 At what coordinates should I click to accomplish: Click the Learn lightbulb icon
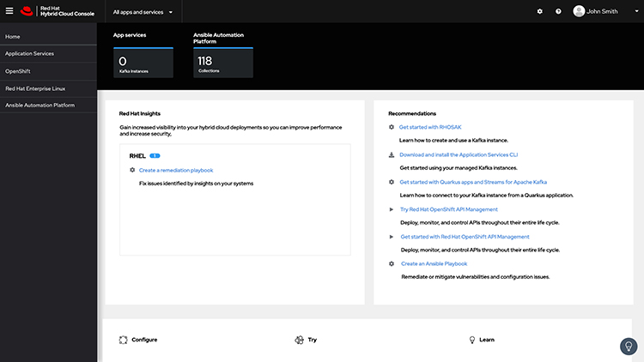coord(472,340)
